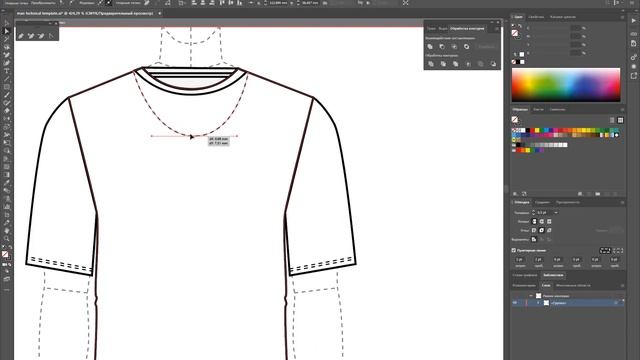Click Intersect shape mode in Pathfinder panel
Viewport: 640px width, 360px height.
click(x=454, y=47)
